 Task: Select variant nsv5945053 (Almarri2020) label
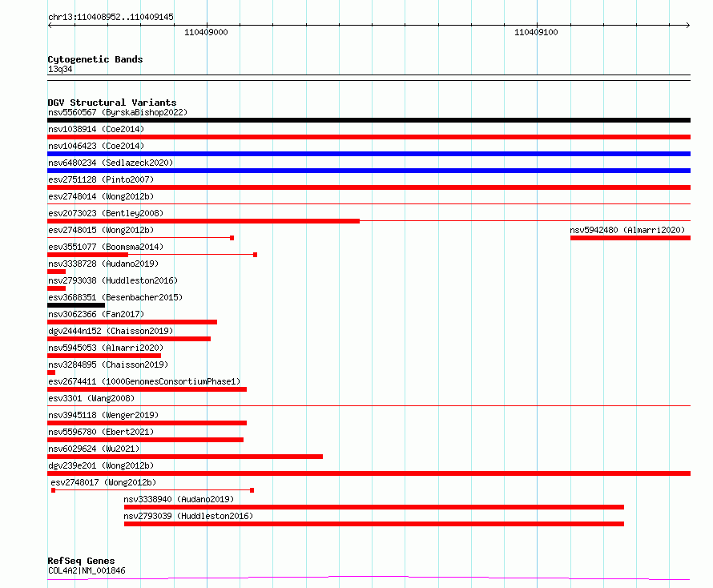tap(106, 348)
